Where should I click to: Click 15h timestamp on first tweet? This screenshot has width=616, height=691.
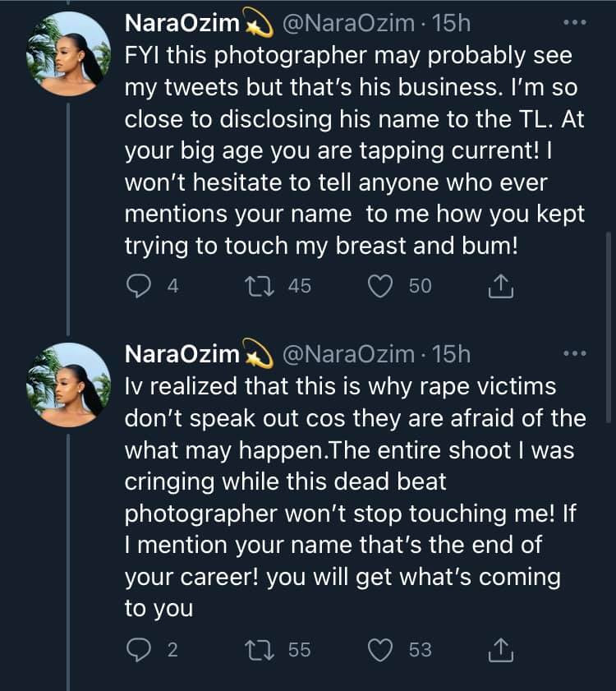click(x=450, y=25)
